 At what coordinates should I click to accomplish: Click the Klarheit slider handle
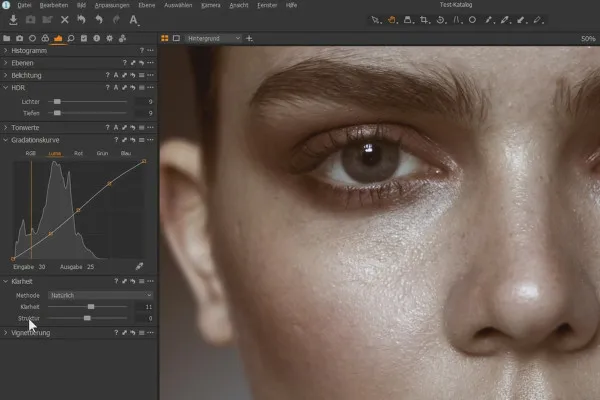[x=91, y=307]
